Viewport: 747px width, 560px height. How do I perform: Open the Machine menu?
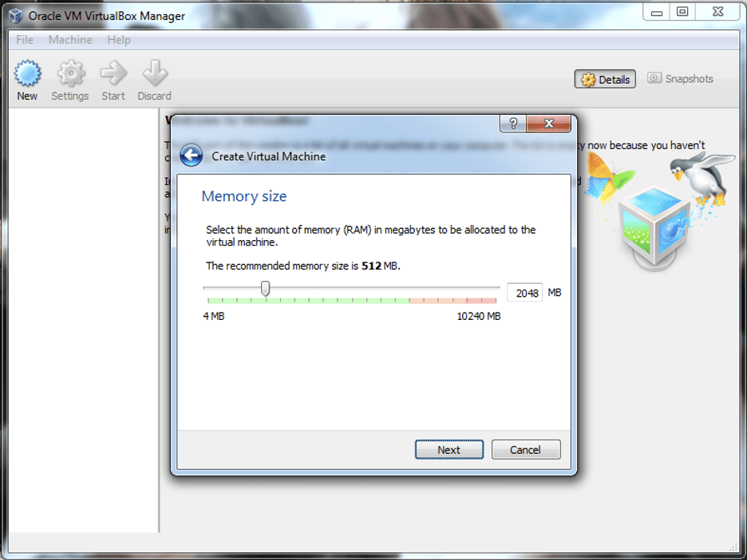pyautogui.click(x=70, y=40)
